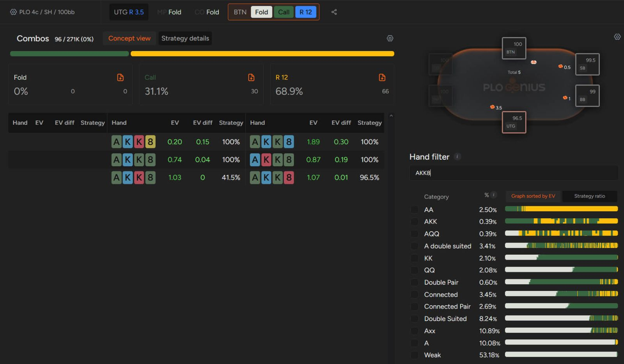Select the Strategy ratio graph tab

coord(589,196)
